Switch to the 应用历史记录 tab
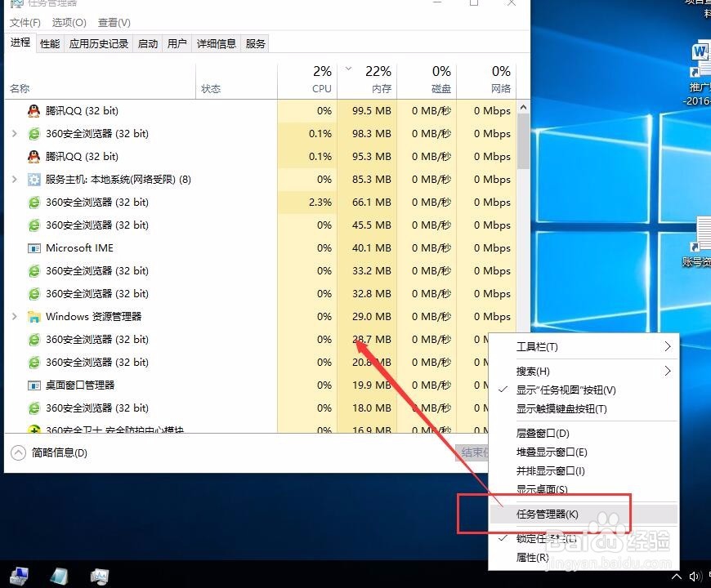The image size is (711, 588). tap(98, 44)
